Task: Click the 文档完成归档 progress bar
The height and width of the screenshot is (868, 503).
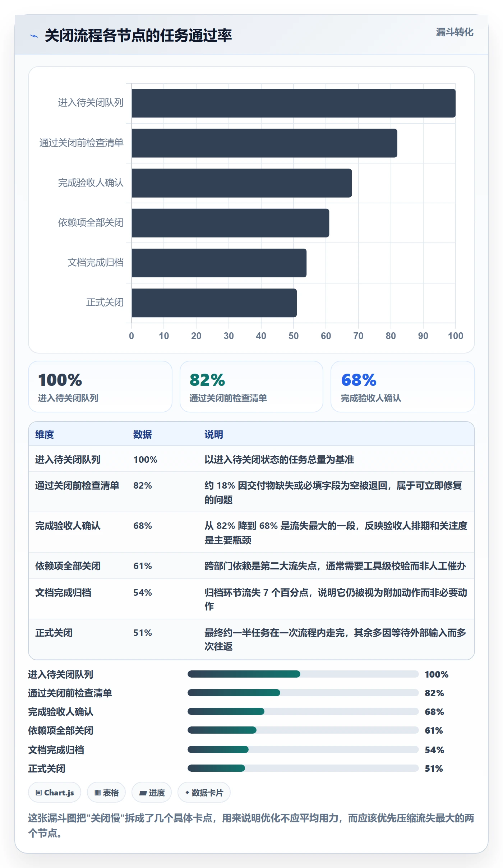Action: [303, 749]
